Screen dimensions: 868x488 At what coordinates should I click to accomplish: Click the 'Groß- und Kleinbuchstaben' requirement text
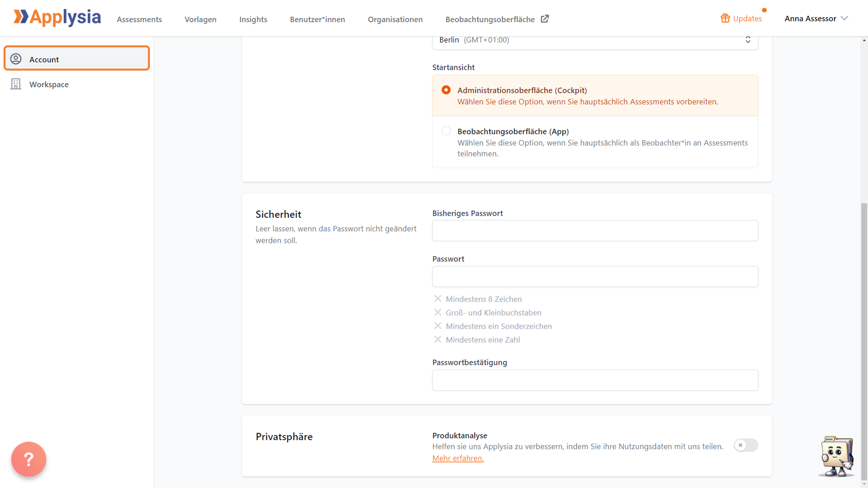coord(494,313)
